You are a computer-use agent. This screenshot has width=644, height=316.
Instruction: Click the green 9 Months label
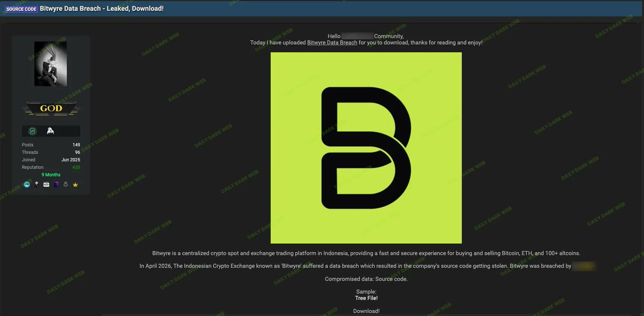pyautogui.click(x=51, y=175)
